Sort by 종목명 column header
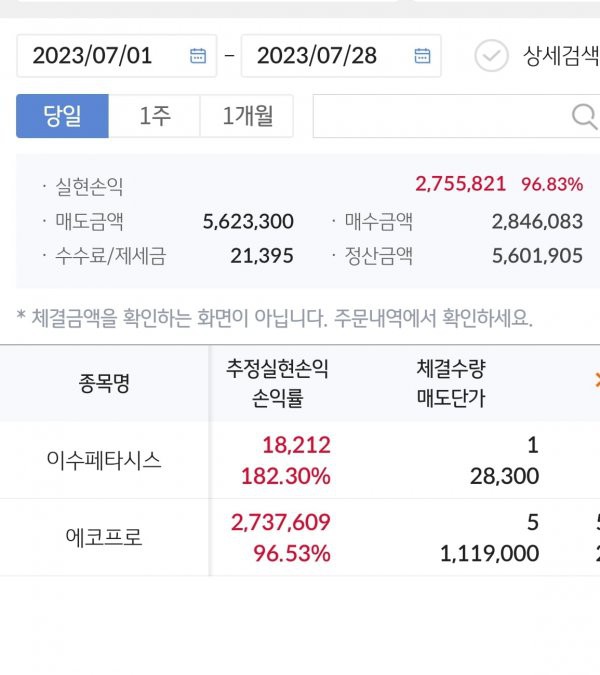 click(x=104, y=383)
